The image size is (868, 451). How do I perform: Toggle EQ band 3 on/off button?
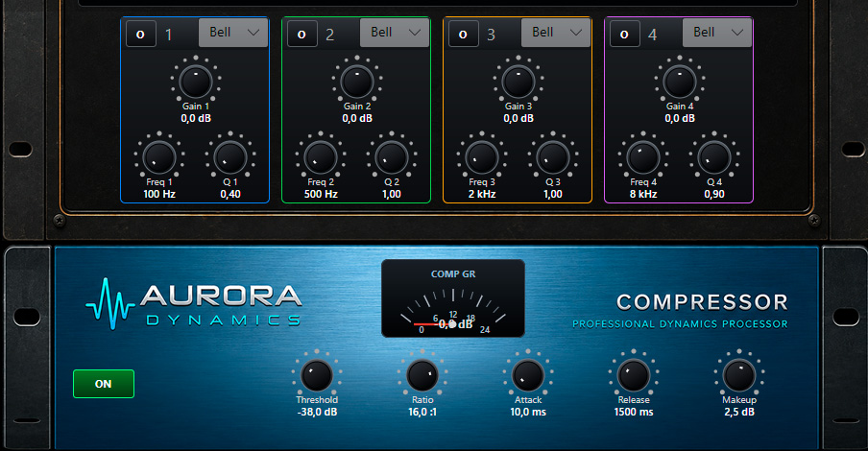(464, 34)
